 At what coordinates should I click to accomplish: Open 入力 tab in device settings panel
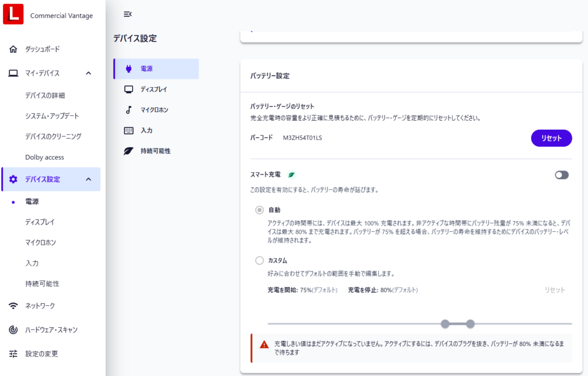coord(146,130)
